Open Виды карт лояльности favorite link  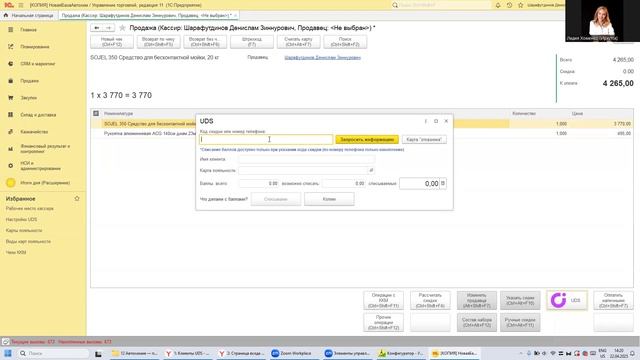pyautogui.click(x=28, y=242)
